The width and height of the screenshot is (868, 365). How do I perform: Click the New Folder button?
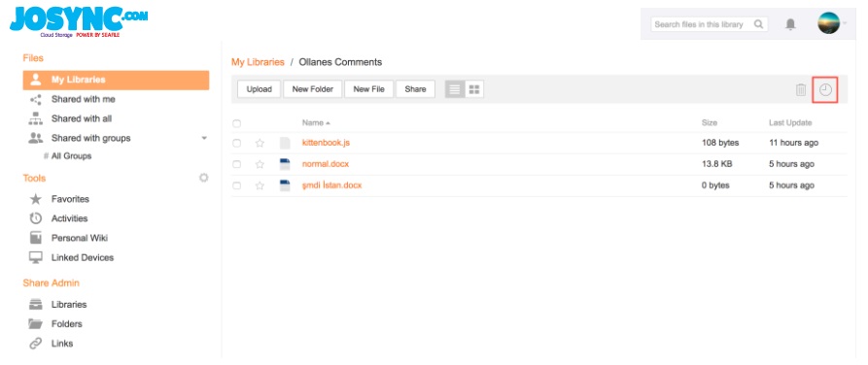[x=313, y=89]
